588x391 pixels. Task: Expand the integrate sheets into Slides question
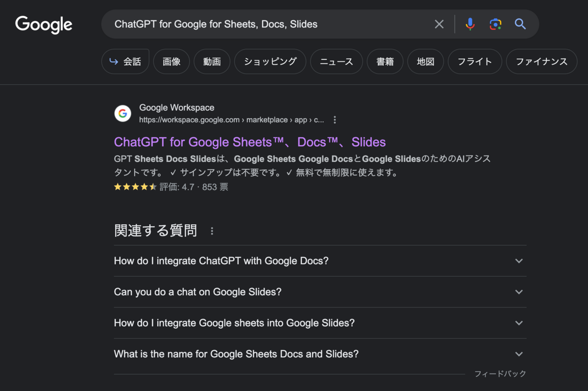pos(320,323)
